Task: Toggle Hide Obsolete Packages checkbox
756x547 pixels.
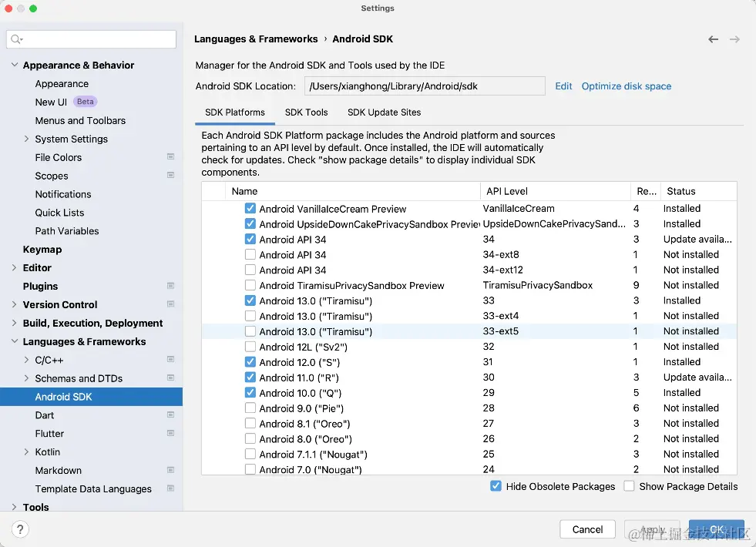Action: (x=496, y=486)
